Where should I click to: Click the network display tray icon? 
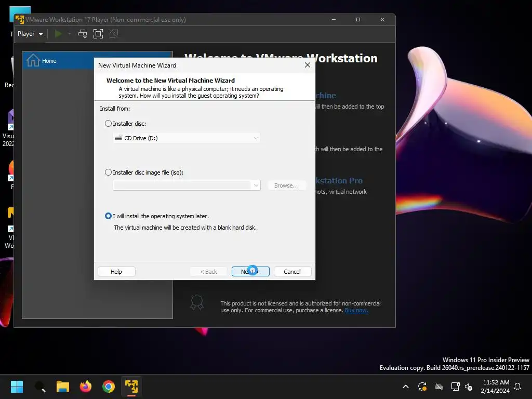(x=455, y=387)
